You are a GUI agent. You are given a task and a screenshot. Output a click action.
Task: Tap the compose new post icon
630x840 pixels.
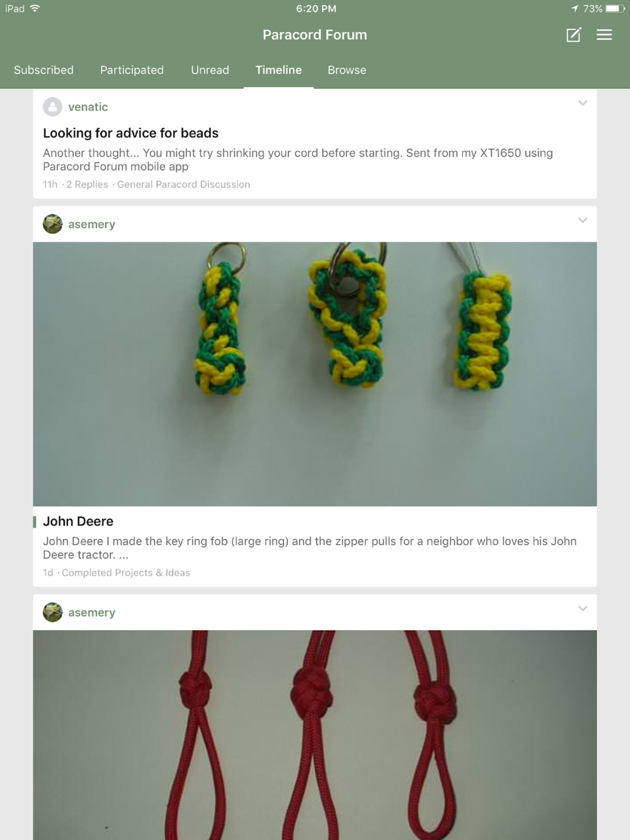573,35
